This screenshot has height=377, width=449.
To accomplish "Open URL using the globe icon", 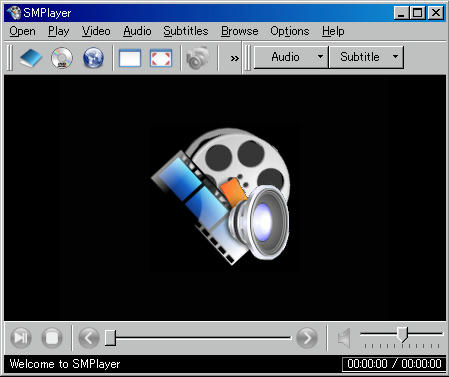I will pyautogui.click(x=93, y=58).
